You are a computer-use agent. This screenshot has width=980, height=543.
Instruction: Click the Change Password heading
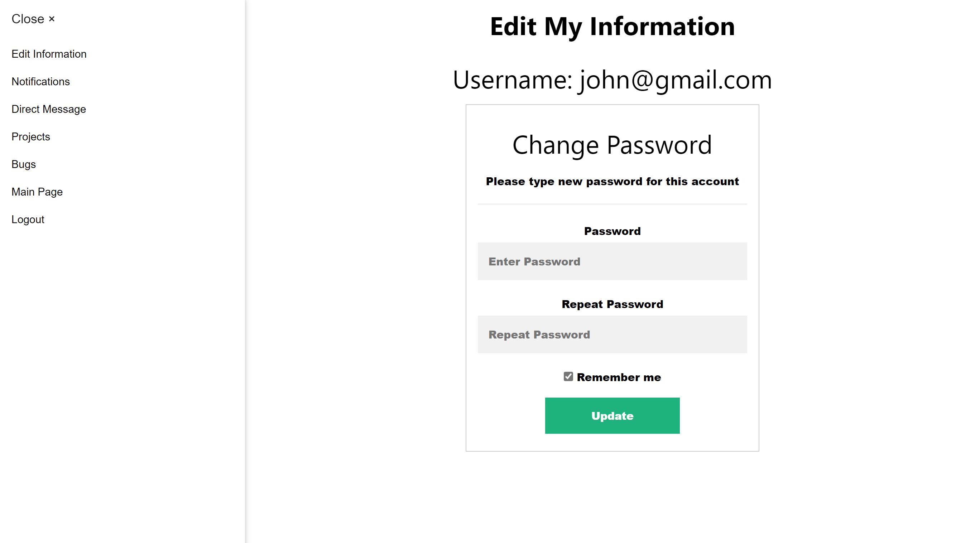[x=612, y=145]
